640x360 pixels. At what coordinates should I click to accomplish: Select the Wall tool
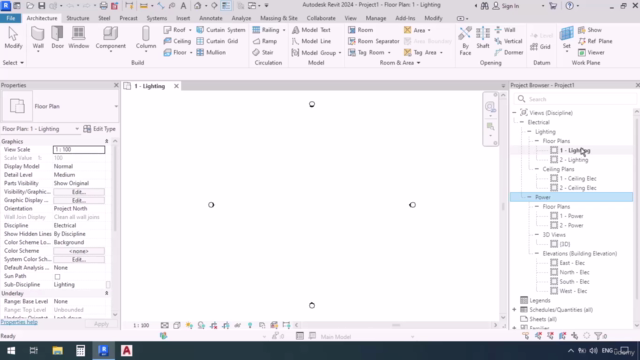coord(38,38)
